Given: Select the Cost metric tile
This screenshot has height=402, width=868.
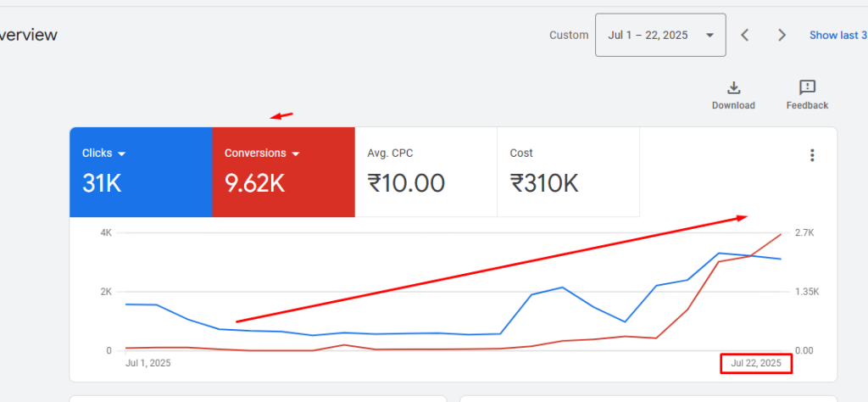Looking at the screenshot, I should tap(568, 170).
